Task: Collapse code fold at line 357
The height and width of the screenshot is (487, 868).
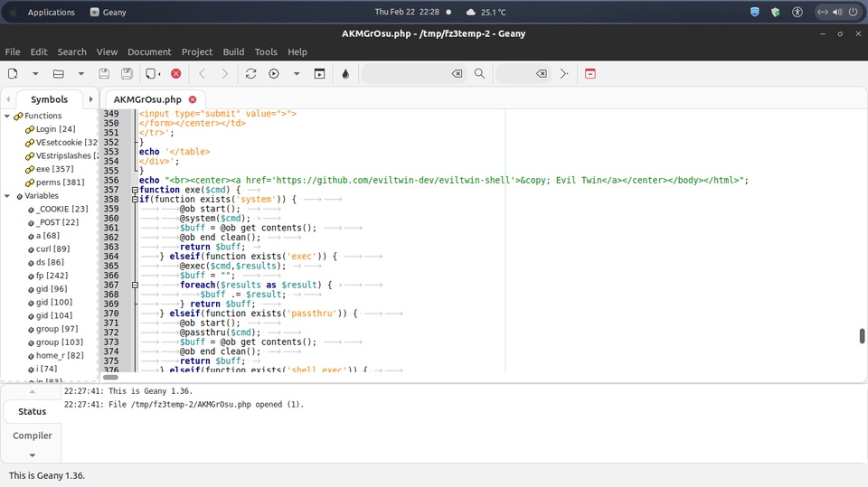Action: tap(135, 190)
